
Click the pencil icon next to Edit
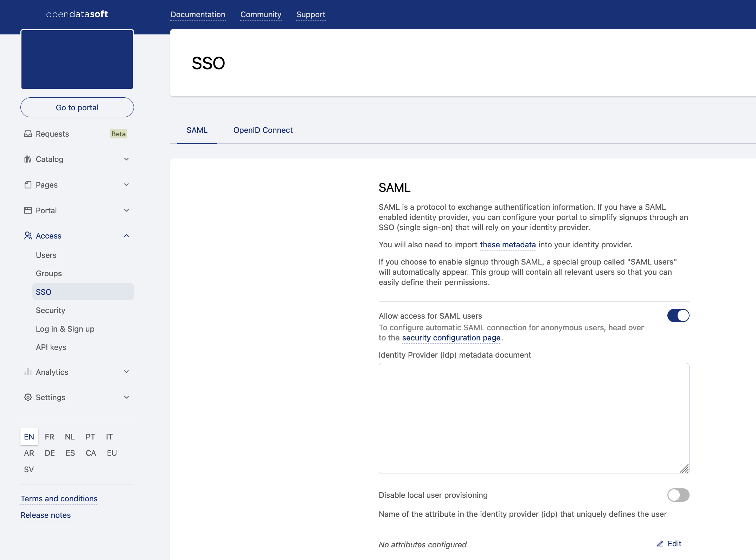point(660,544)
